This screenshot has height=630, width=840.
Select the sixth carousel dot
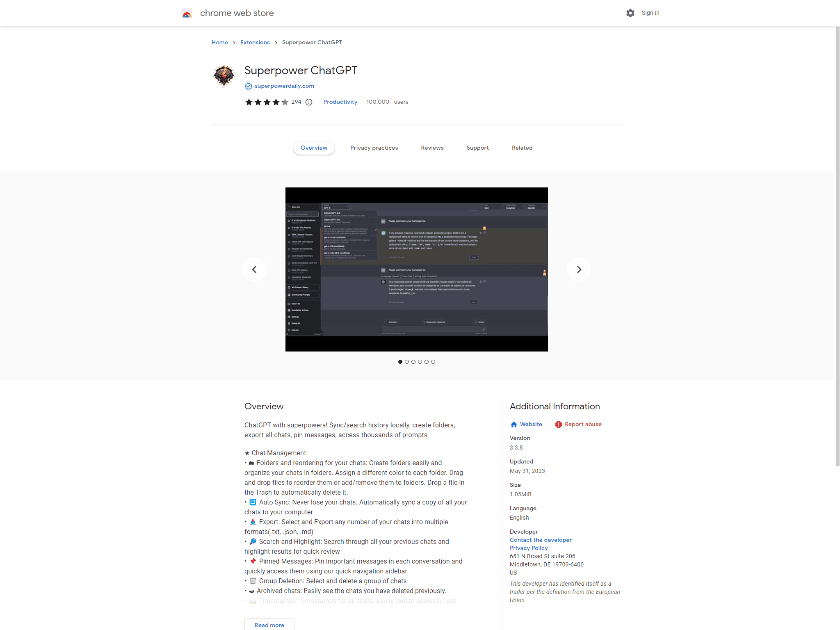click(433, 362)
